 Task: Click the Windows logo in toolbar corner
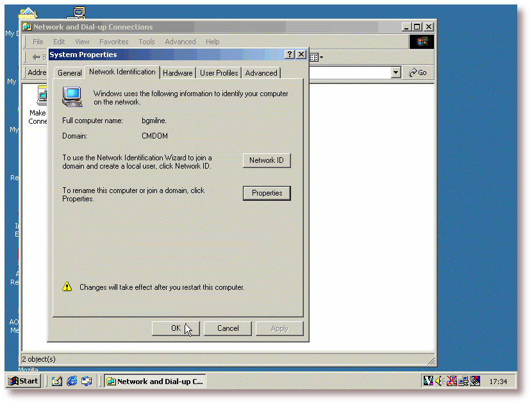point(421,42)
